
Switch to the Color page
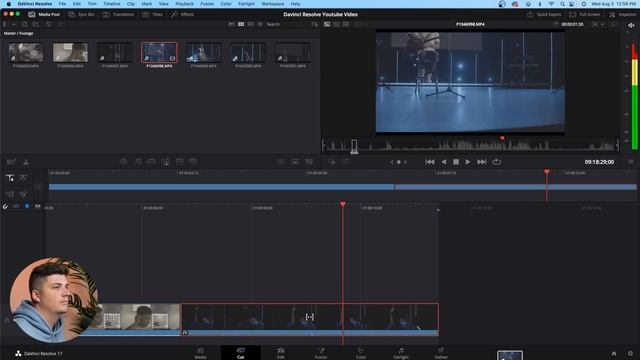(361, 353)
